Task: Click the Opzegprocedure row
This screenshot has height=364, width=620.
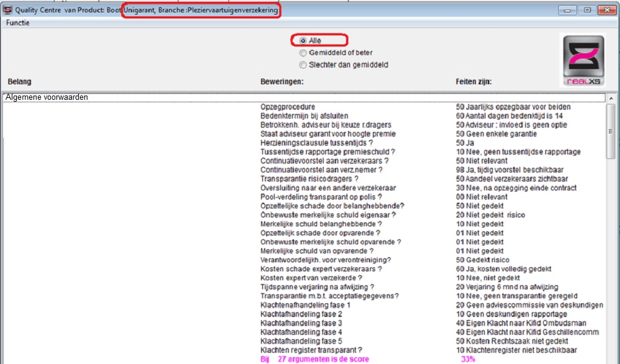Action: click(x=288, y=107)
